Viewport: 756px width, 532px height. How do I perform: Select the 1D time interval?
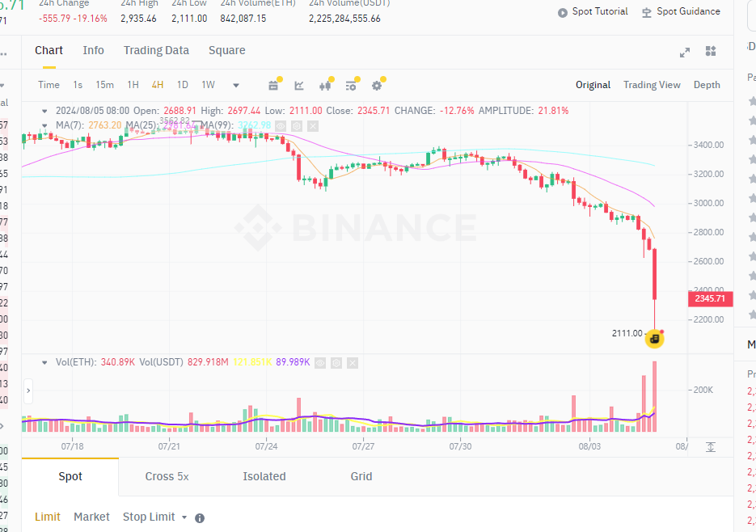tap(183, 85)
